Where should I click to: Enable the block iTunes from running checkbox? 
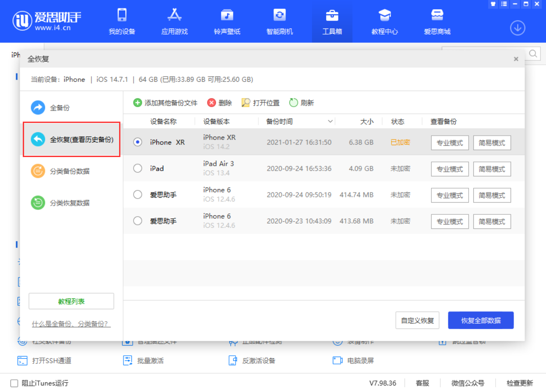(14, 383)
